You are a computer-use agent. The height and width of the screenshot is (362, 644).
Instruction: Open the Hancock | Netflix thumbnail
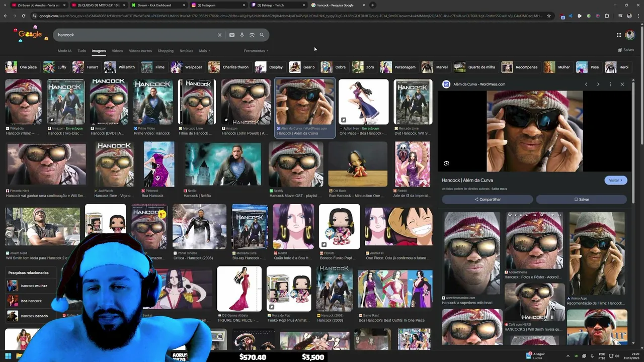coord(223,164)
